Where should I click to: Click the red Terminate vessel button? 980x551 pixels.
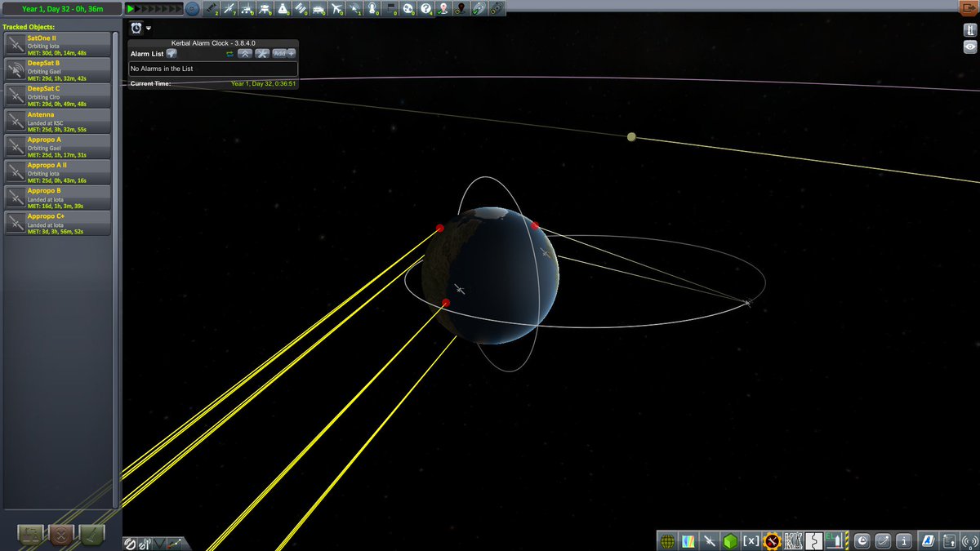pos(60,535)
